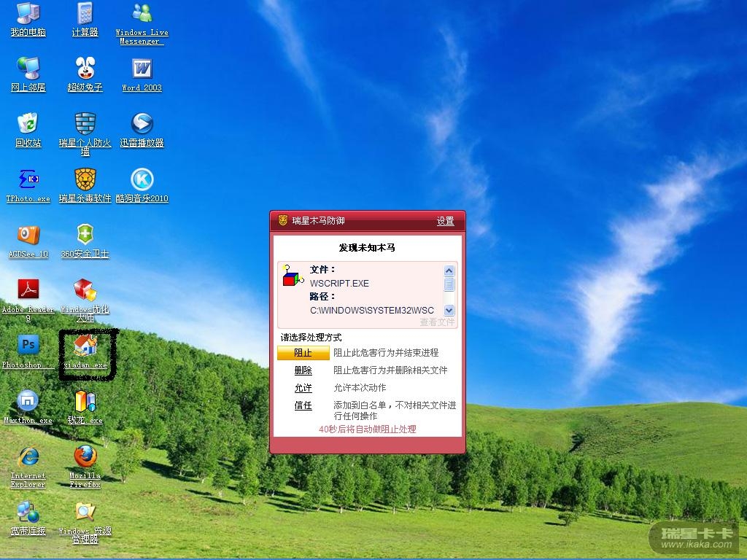Select the Mozilla Firefox icon
747x560 pixels.
point(85,467)
